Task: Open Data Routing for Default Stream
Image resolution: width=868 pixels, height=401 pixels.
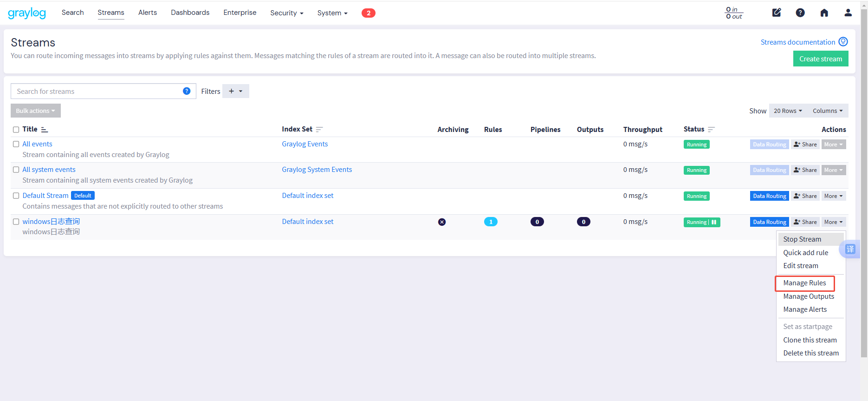Action: 770,196
